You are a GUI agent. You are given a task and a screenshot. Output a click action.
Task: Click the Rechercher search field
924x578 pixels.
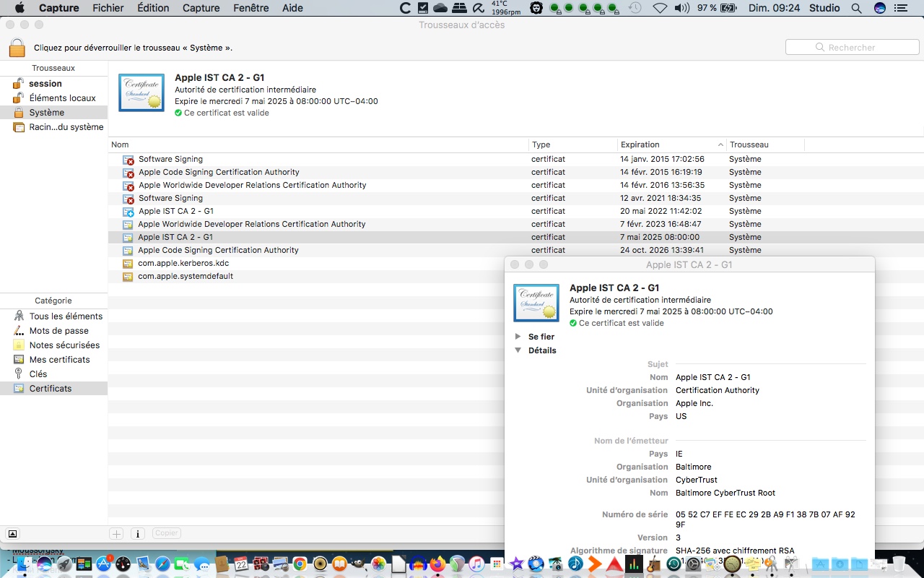pyautogui.click(x=852, y=47)
